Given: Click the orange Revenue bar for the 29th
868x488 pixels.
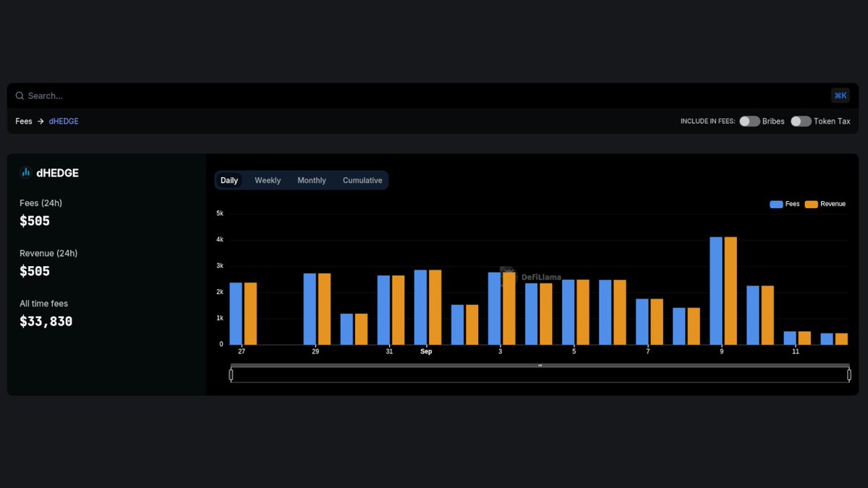Looking at the screenshot, I should (324, 309).
